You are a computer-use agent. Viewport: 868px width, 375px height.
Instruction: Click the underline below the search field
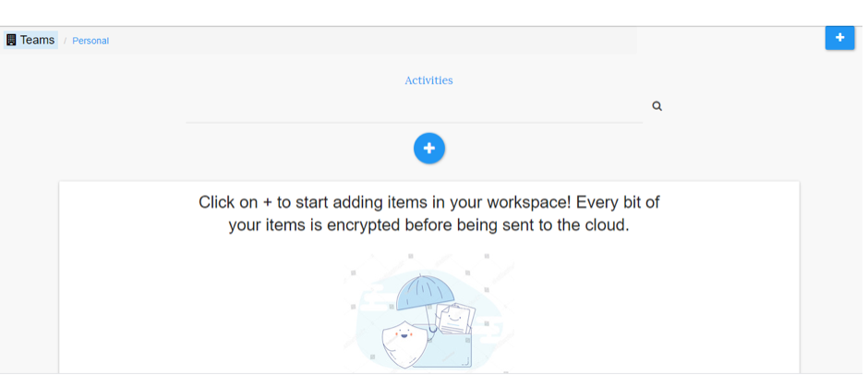pyautogui.click(x=414, y=123)
